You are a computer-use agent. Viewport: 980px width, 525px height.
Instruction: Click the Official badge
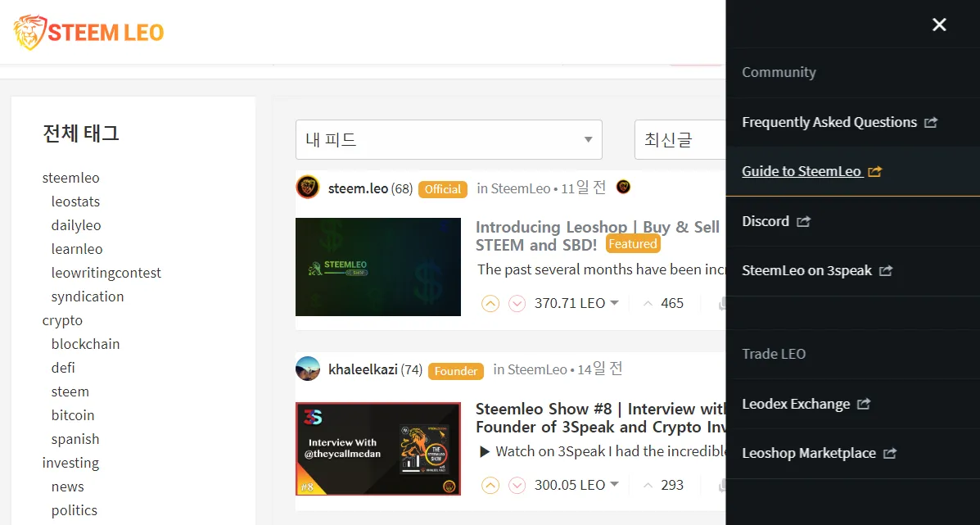(x=442, y=188)
